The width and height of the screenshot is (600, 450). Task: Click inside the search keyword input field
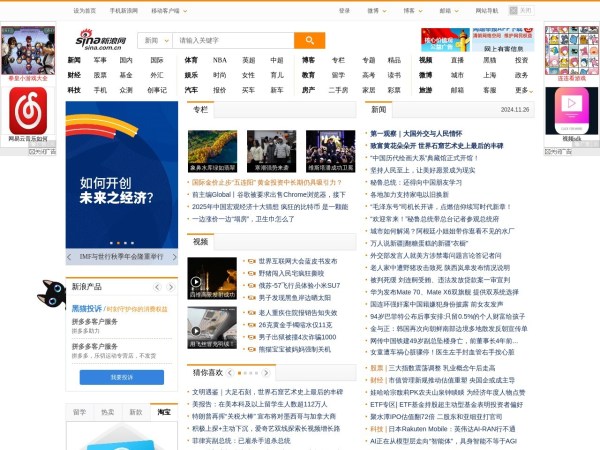(232, 41)
